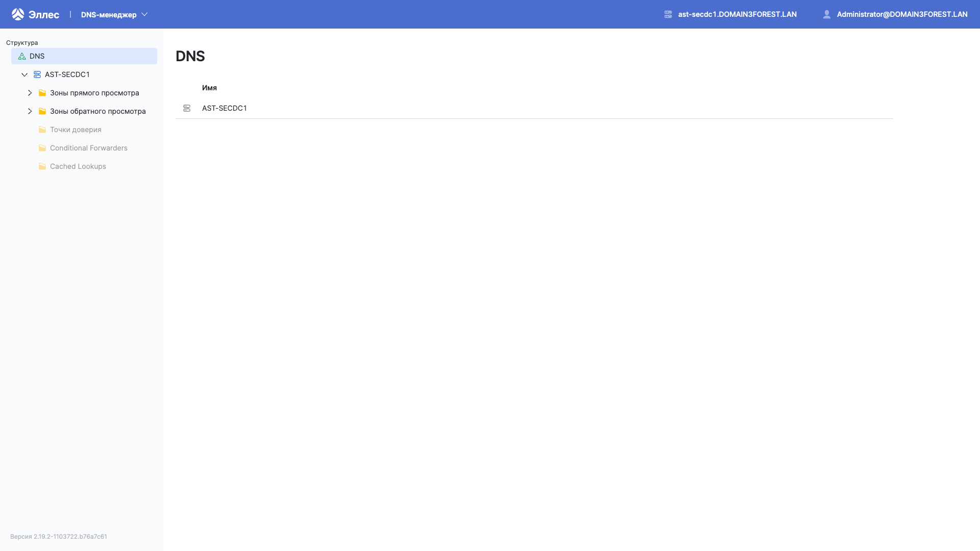The height and width of the screenshot is (551, 980).
Task: Select Conditional Forwarders in the sidebar
Action: coord(88,148)
